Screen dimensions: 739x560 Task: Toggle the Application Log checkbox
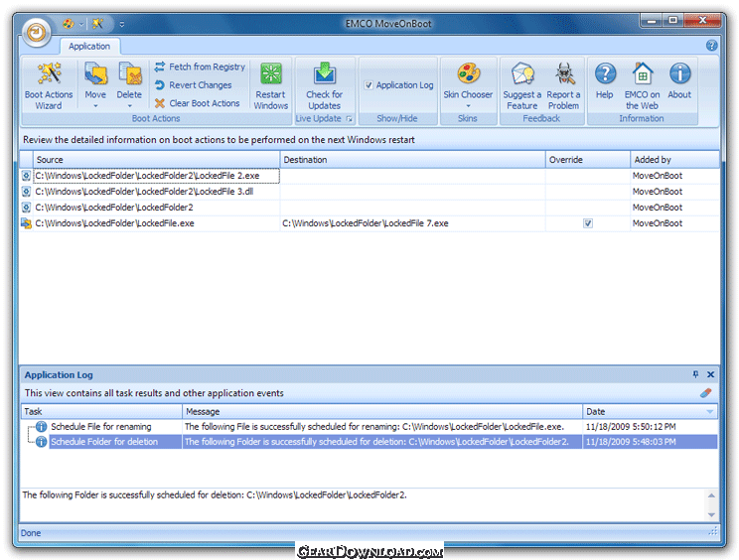tap(369, 85)
